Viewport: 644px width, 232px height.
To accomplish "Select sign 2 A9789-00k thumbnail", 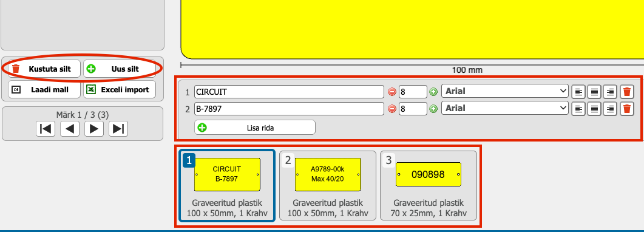I will [328, 186].
